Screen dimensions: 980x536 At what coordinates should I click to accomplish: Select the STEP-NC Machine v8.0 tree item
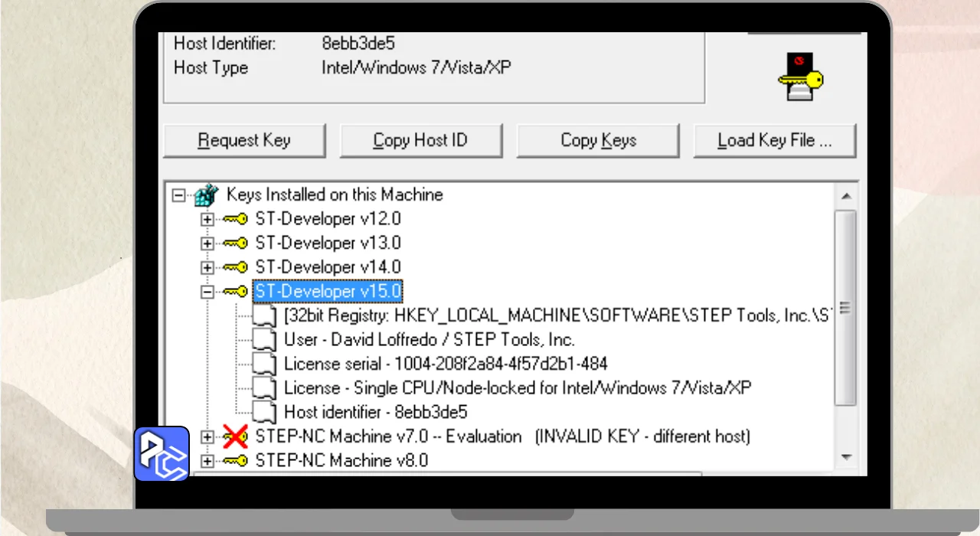[x=341, y=461]
